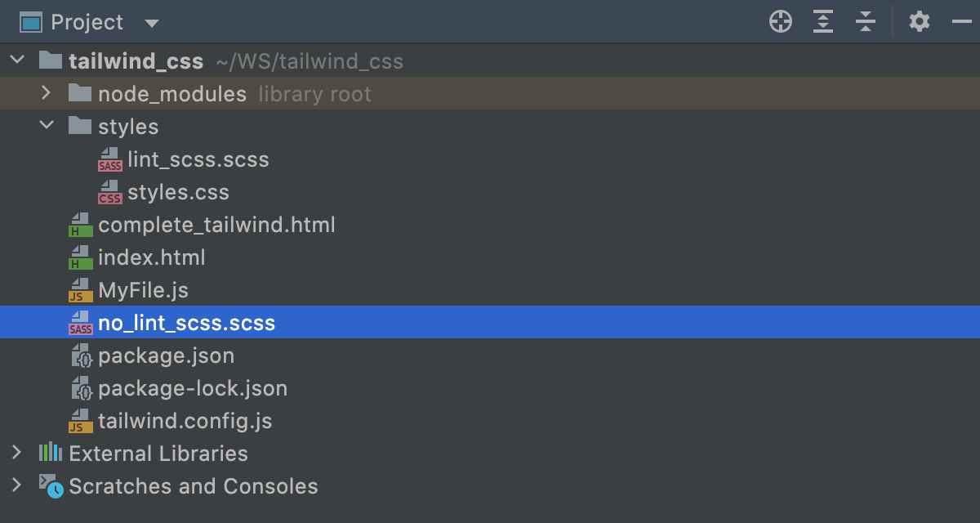Expand the node_modules folder chevron
This screenshot has width=980, height=523.
[x=47, y=93]
